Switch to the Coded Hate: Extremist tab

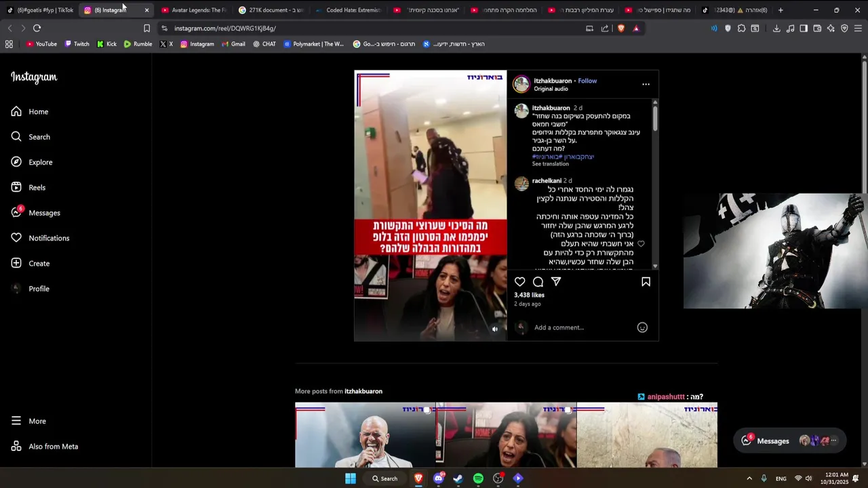[x=349, y=10]
